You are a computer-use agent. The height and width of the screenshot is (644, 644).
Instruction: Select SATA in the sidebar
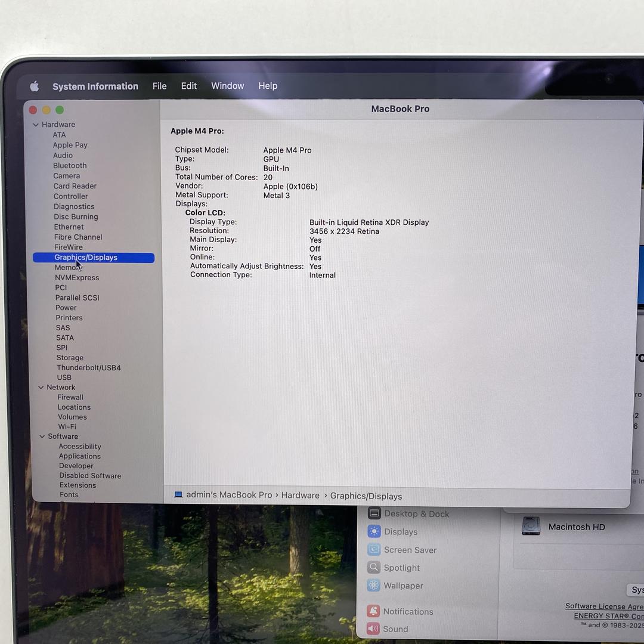[x=65, y=338]
